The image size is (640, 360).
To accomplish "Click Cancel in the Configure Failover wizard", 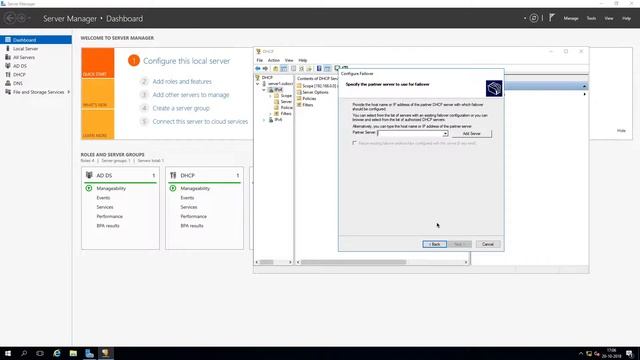I will pyautogui.click(x=488, y=244).
